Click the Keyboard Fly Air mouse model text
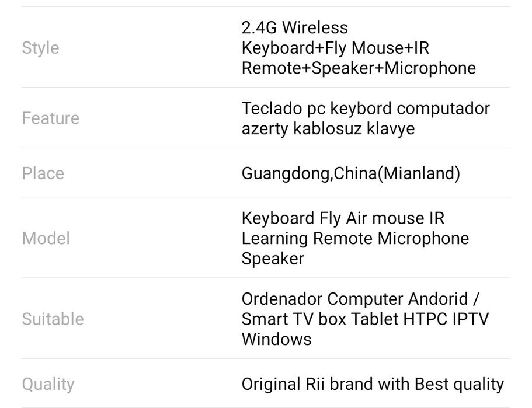This screenshot has width=532, height=408. click(x=343, y=218)
